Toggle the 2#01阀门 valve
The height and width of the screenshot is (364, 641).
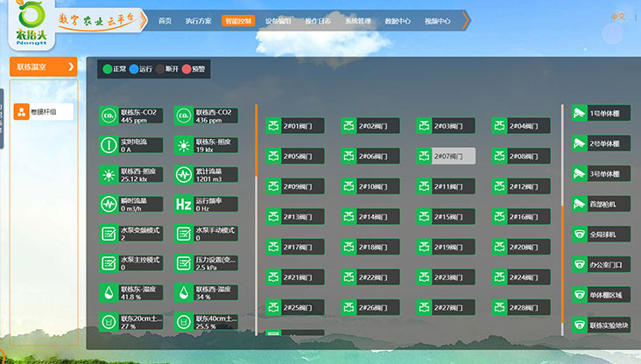pos(295,126)
